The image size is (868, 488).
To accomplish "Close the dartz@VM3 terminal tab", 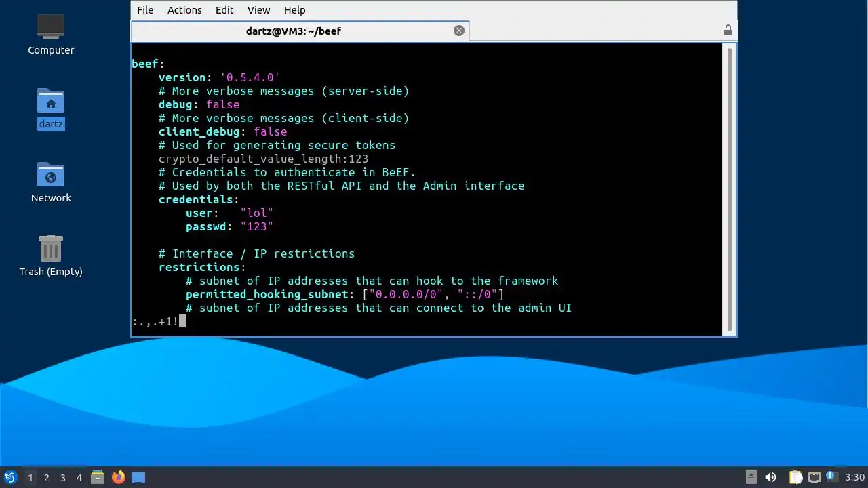I will 459,30.
